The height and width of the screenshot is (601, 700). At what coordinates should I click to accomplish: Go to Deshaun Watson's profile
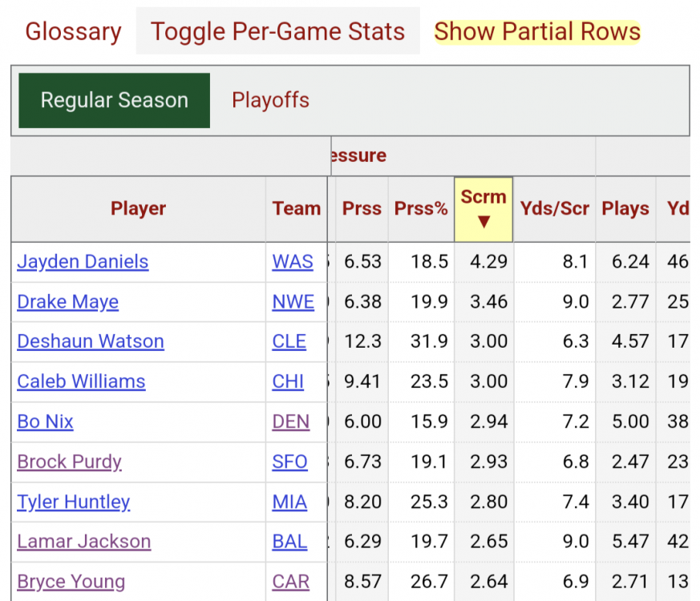(91, 342)
